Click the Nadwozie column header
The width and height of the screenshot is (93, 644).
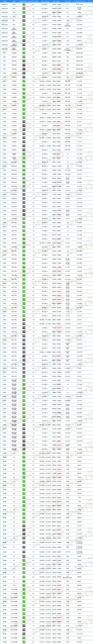coord(68,1)
